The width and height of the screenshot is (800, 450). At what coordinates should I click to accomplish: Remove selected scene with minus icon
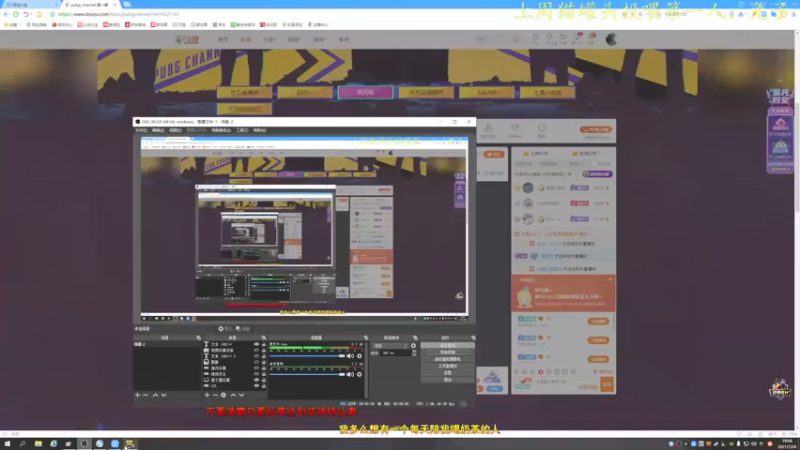tap(146, 395)
